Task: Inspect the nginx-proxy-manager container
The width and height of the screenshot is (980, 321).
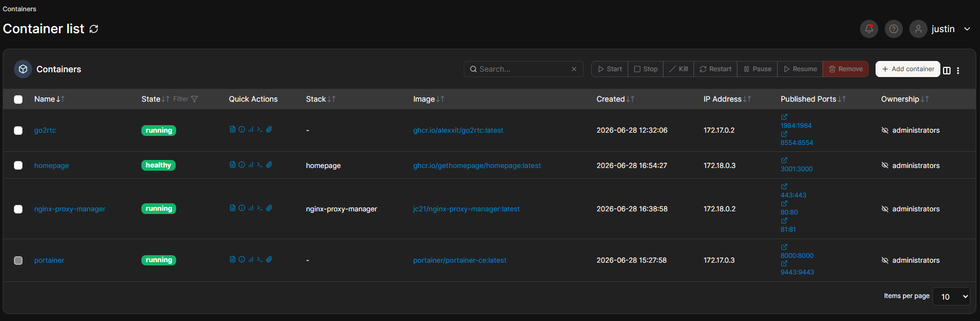Action: click(242, 208)
